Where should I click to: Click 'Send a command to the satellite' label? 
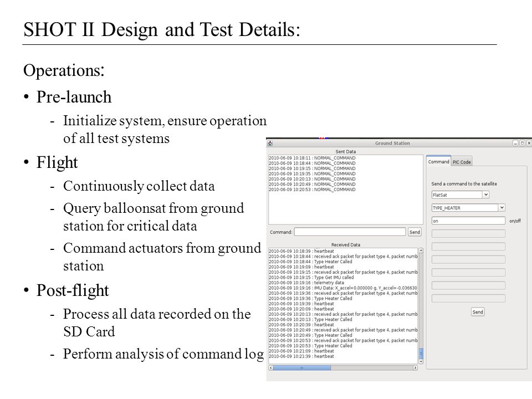(464, 184)
